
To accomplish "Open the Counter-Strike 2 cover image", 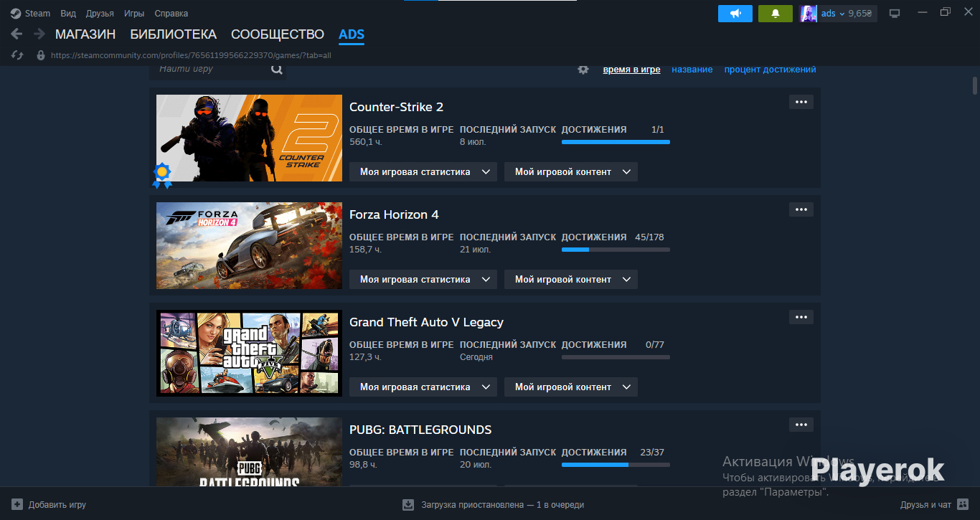I will (x=249, y=138).
